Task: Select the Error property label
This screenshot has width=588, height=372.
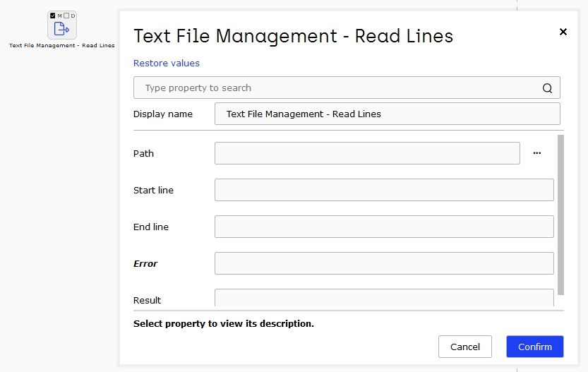Action: pyautogui.click(x=145, y=263)
